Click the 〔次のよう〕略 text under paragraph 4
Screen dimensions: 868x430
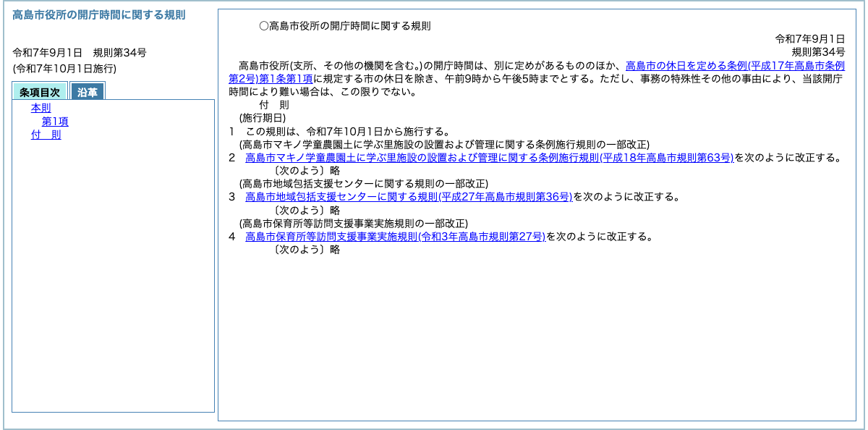pos(306,250)
